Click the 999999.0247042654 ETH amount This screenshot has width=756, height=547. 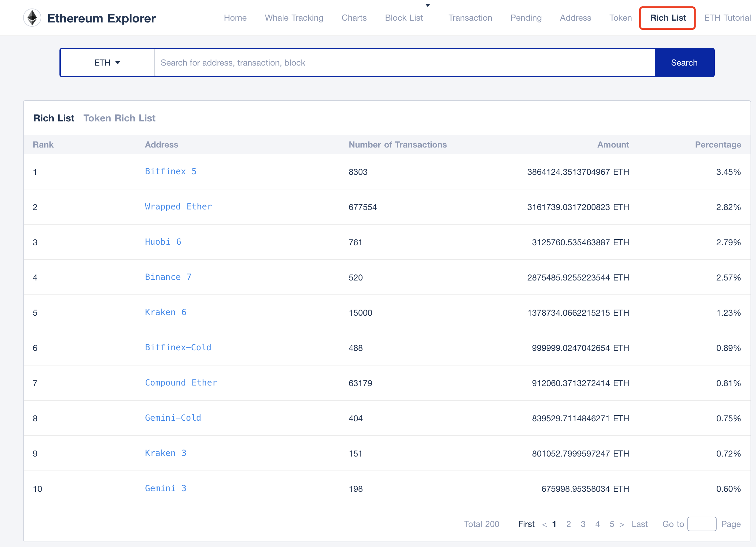[x=580, y=348]
